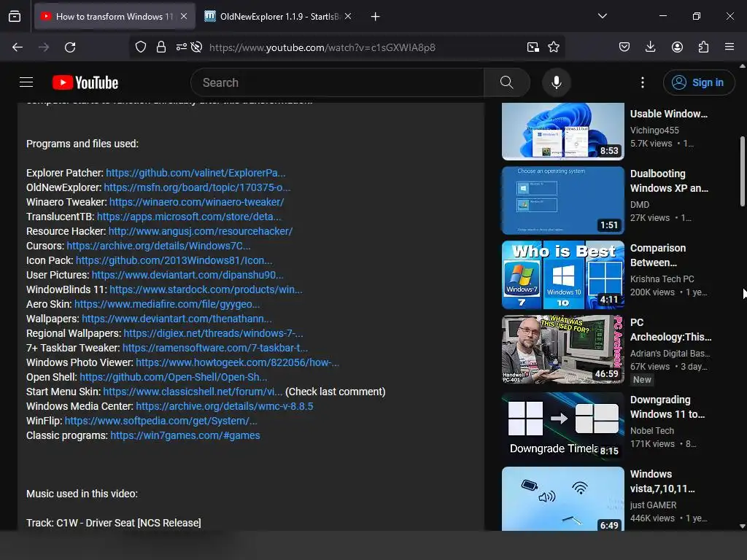Open the tracking protection shield icon
This screenshot has height=560, width=747.
point(141,47)
